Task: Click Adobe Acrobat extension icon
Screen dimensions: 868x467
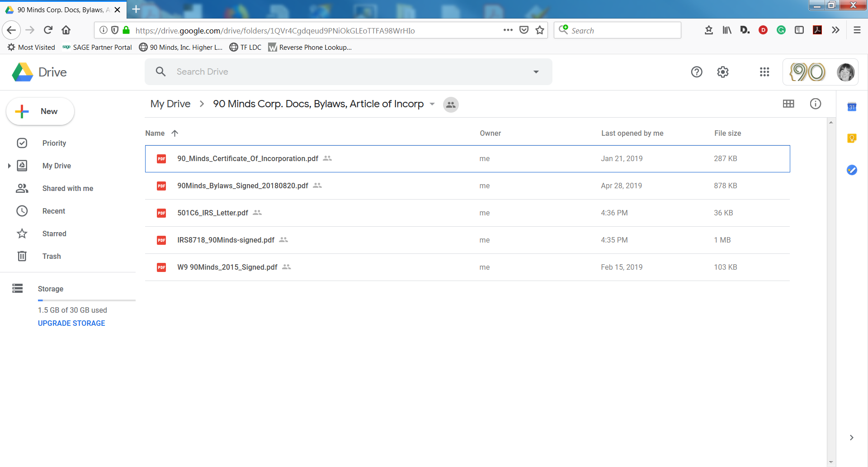Action: click(x=817, y=30)
